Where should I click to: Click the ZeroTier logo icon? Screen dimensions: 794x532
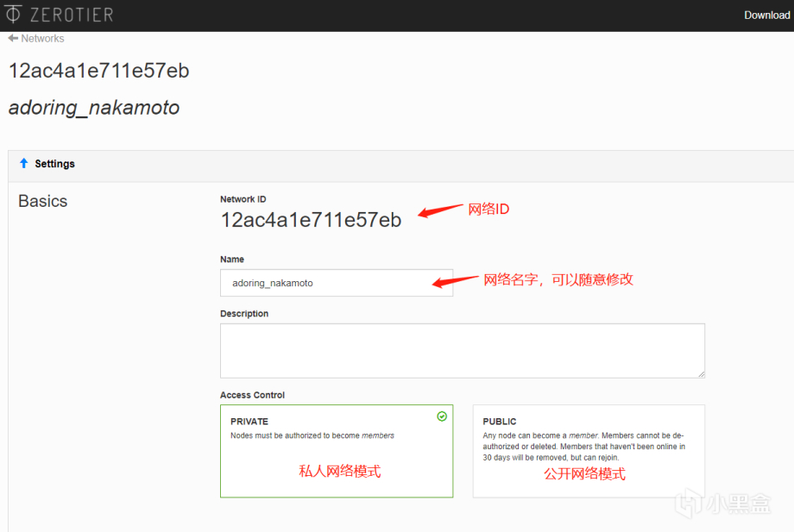[13, 14]
